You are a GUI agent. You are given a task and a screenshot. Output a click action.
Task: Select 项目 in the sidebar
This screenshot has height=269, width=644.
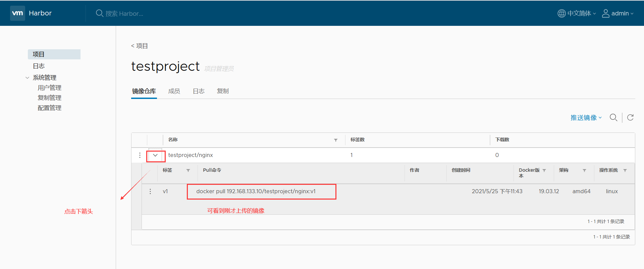pyautogui.click(x=54, y=54)
